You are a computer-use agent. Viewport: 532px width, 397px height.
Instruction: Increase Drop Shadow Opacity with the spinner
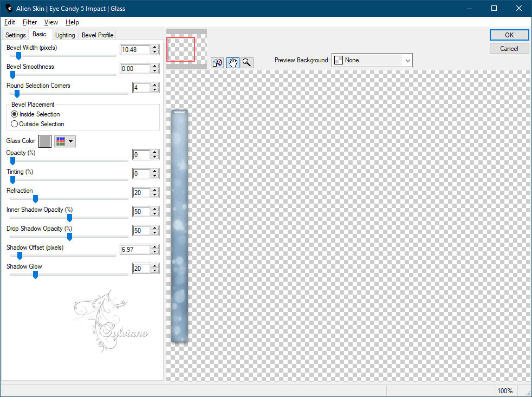pyautogui.click(x=155, y=229)
